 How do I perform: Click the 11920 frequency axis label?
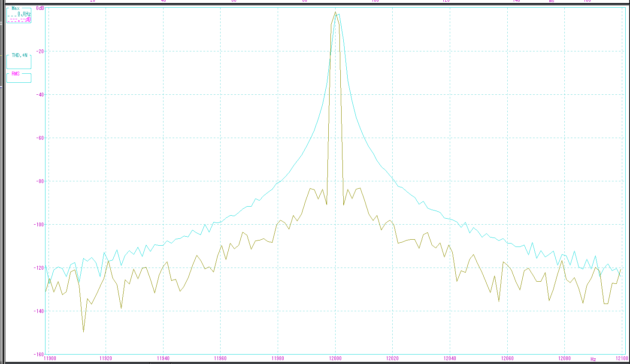106,358
